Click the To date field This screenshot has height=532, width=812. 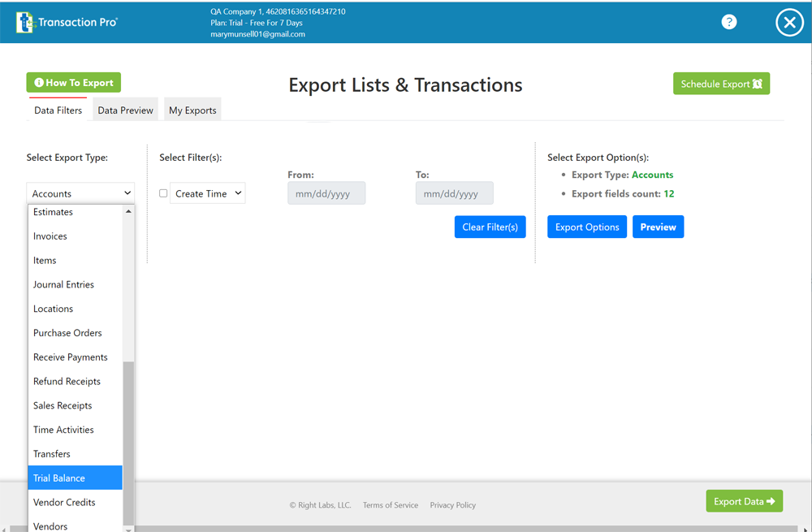point(454,193)
